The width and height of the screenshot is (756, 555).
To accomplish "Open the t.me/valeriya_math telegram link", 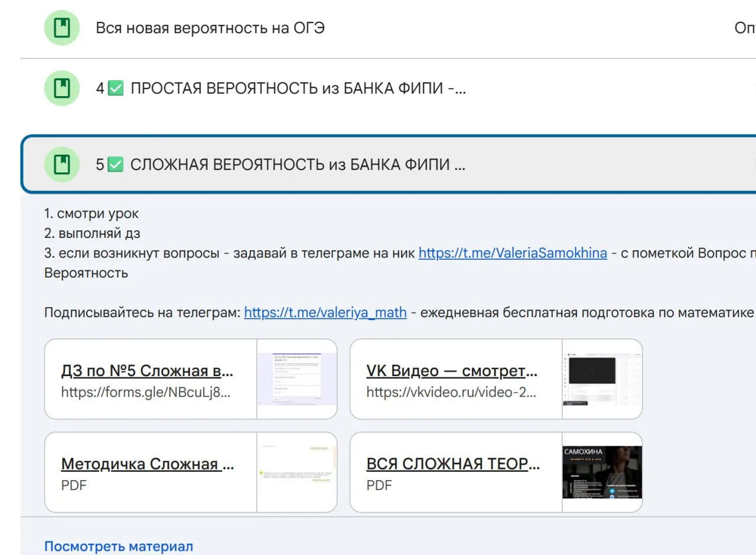I will coord(325,312).
